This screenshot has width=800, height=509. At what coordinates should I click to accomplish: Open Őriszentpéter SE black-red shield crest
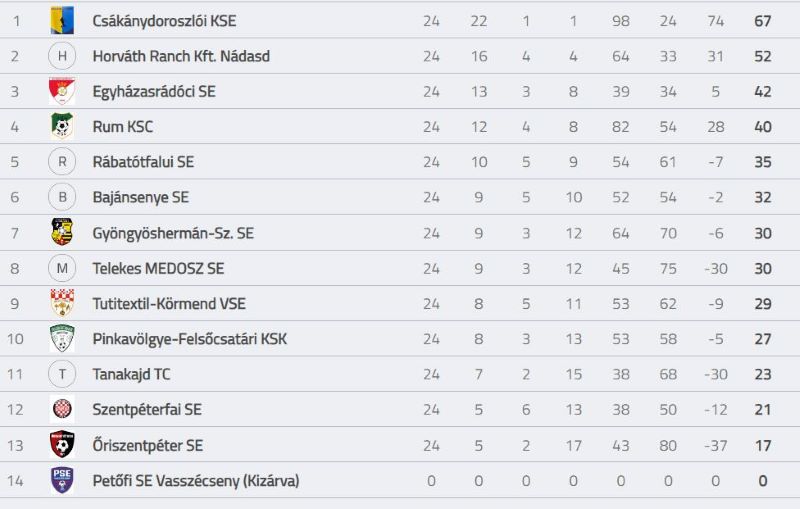point(62,445)
